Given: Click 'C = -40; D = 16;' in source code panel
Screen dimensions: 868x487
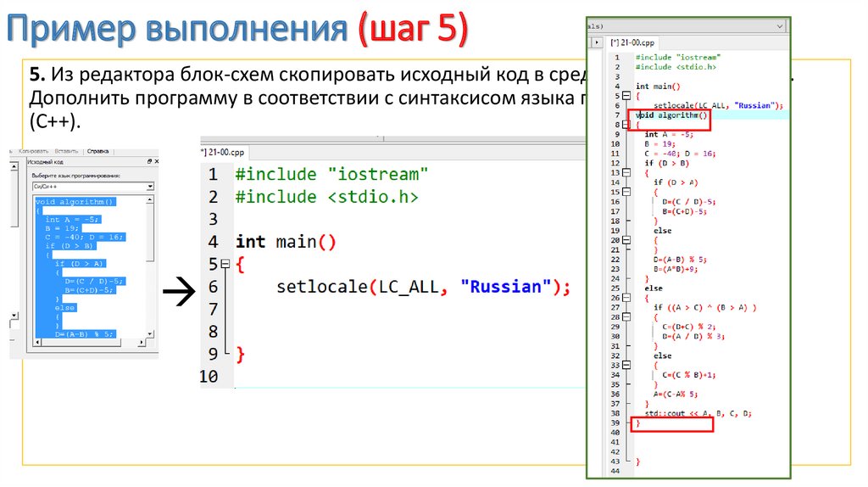Looking at the screenshot, I should (85, 237).
